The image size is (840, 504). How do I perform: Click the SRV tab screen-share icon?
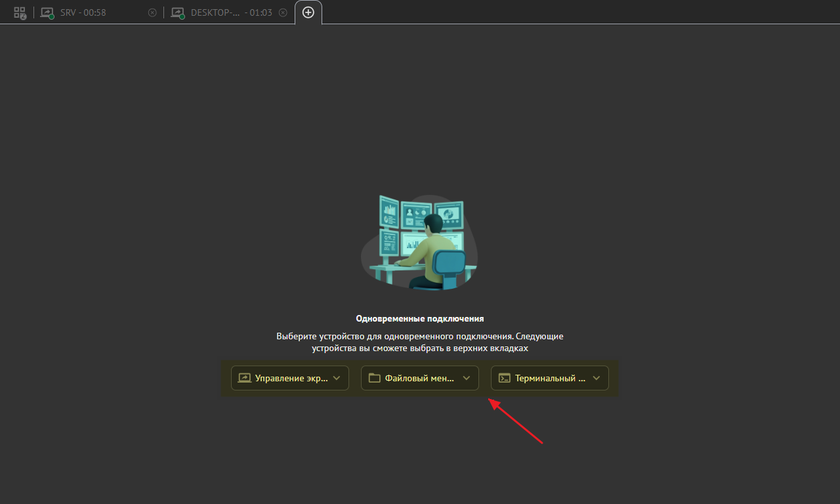click(47, 12)
